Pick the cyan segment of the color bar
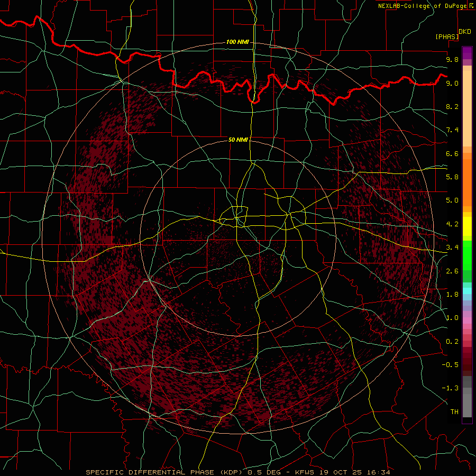 tap(467, 291)
